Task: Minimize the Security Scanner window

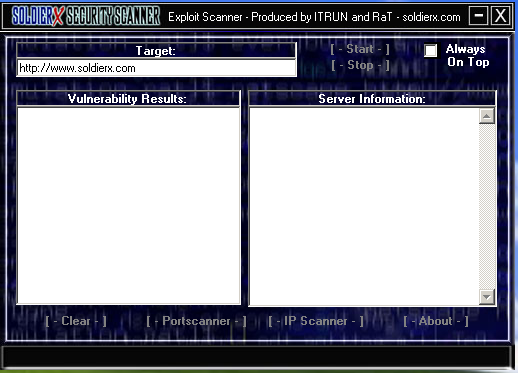Action: click(x=479, y=16)
